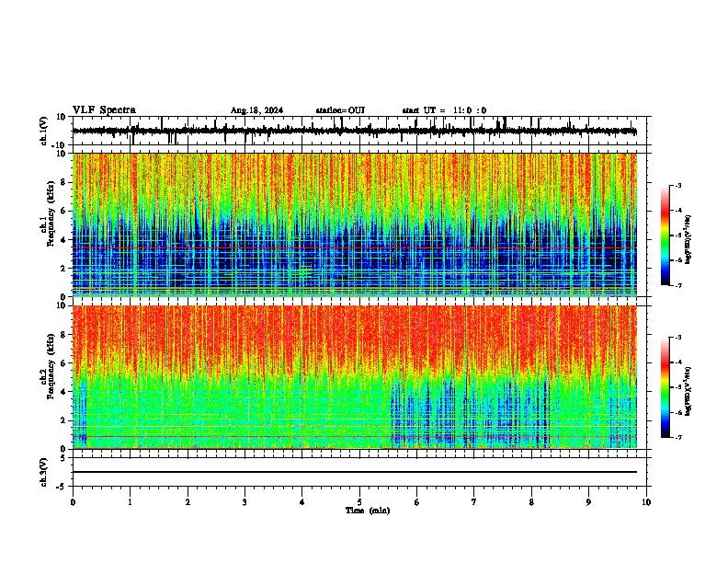Click time axis tick label '0'
Image resolution: width=728 pixels, height=563 pixels.
pos(73,502)
